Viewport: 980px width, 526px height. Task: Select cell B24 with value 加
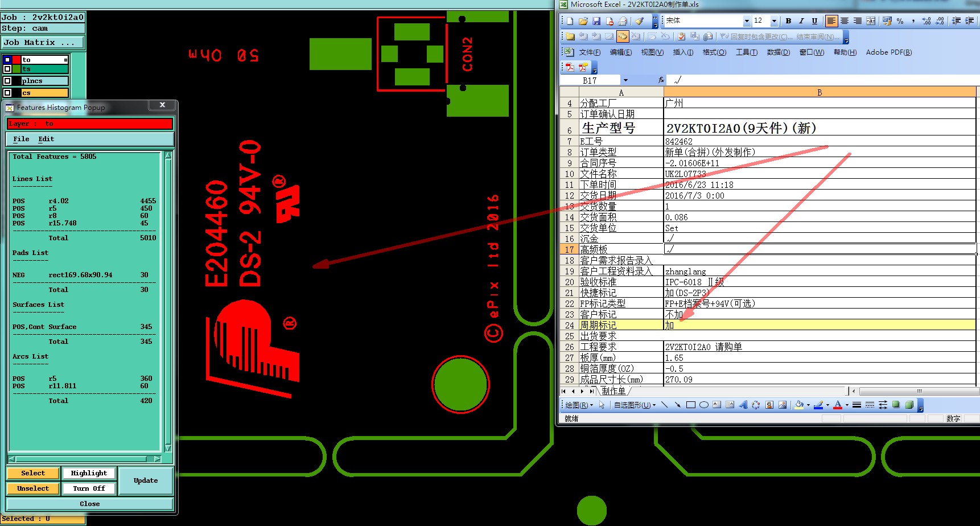[820, 325]
